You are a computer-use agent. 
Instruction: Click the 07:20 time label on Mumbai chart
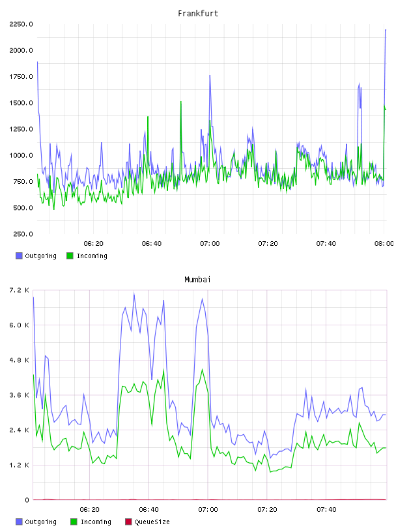coord(267,510)
